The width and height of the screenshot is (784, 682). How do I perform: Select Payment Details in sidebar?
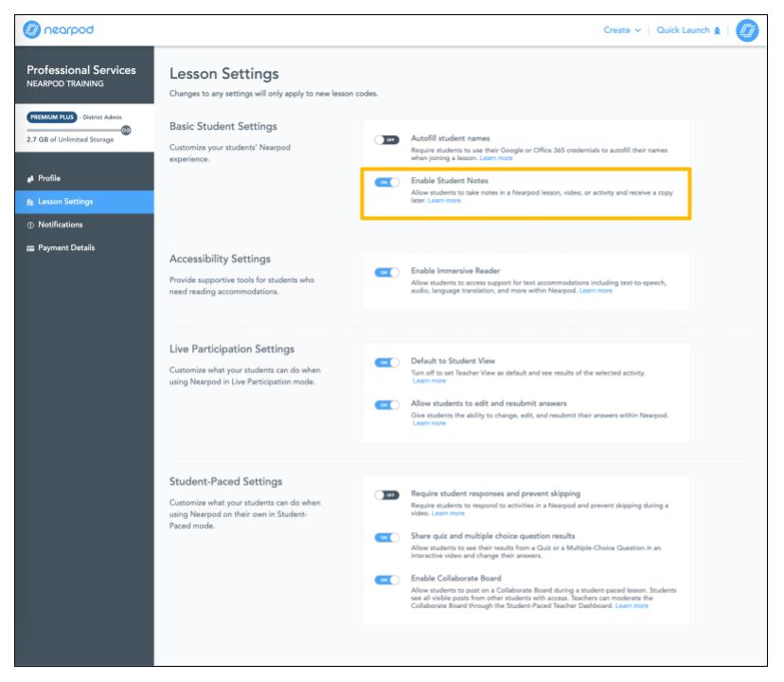66,248
